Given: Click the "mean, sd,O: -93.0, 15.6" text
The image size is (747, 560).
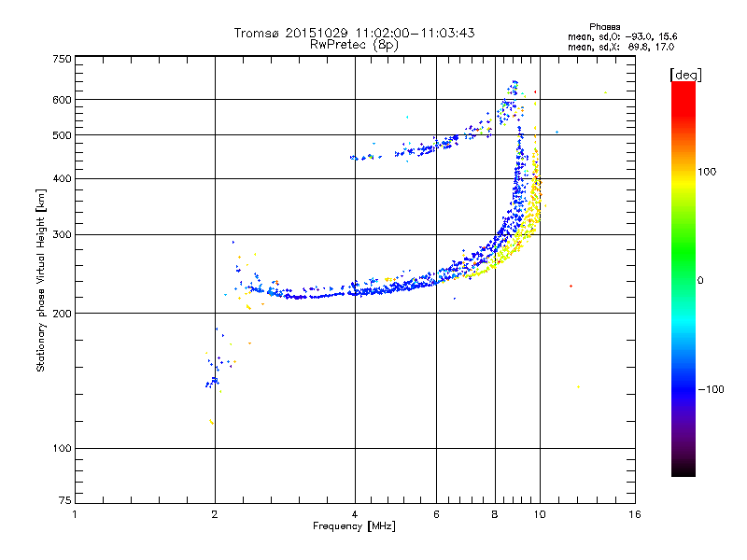Looking at the screenshot, I should point(622,36).
